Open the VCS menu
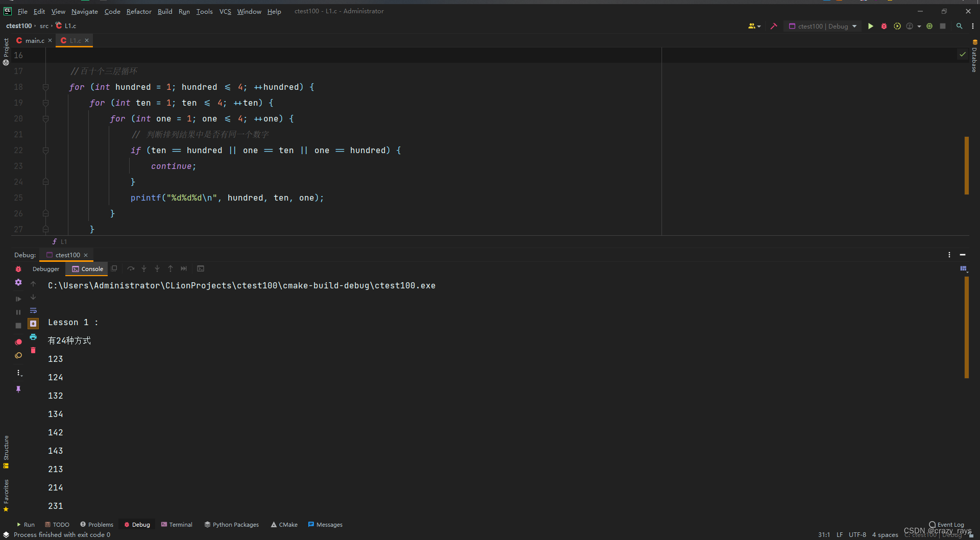The width and height of the screenshot is (980, 540). pos(225,11)
